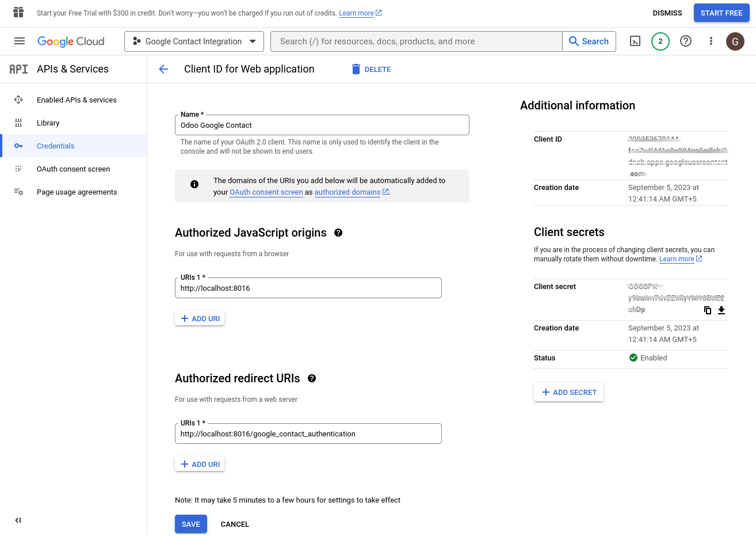Follow the authorized domains link
The image size is (756, 536).
[348, 192]
